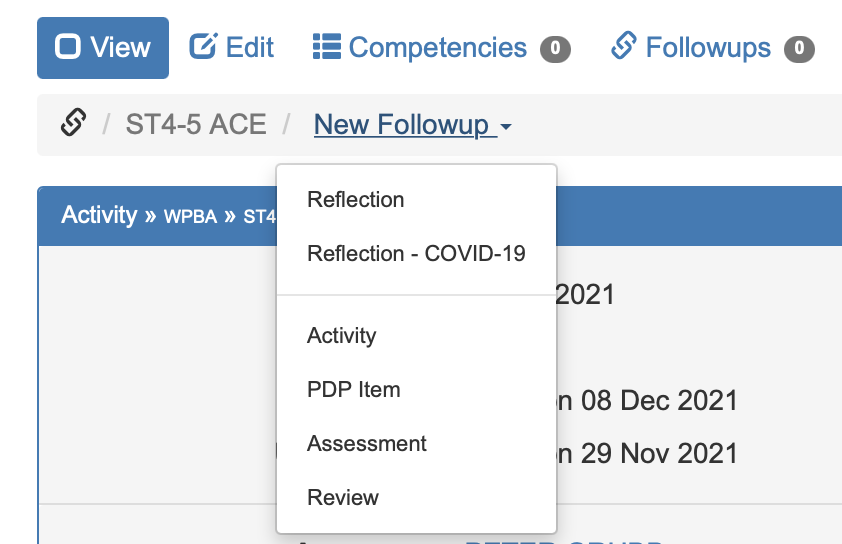Click the View tab square icon
Viewport: 842px width, 544px height.
pos(68,48)
